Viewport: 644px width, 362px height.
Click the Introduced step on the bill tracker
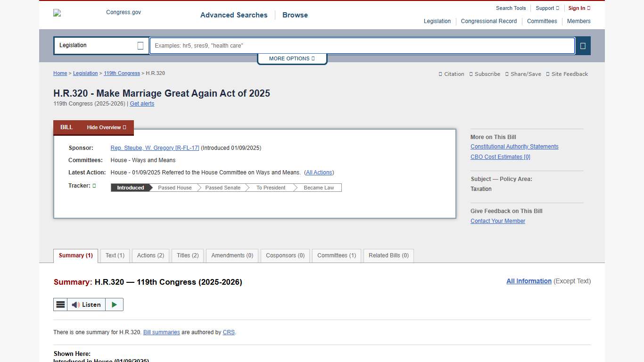coord(130,188)
